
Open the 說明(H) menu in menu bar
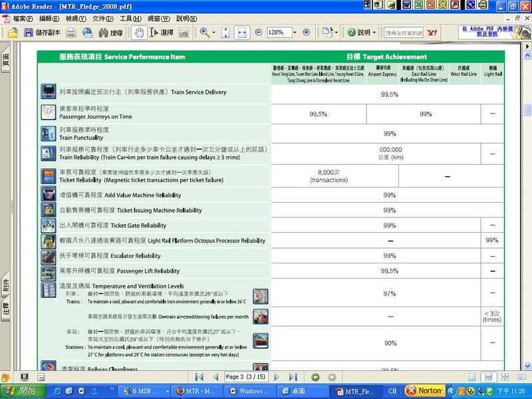click(x=187, y=19)
